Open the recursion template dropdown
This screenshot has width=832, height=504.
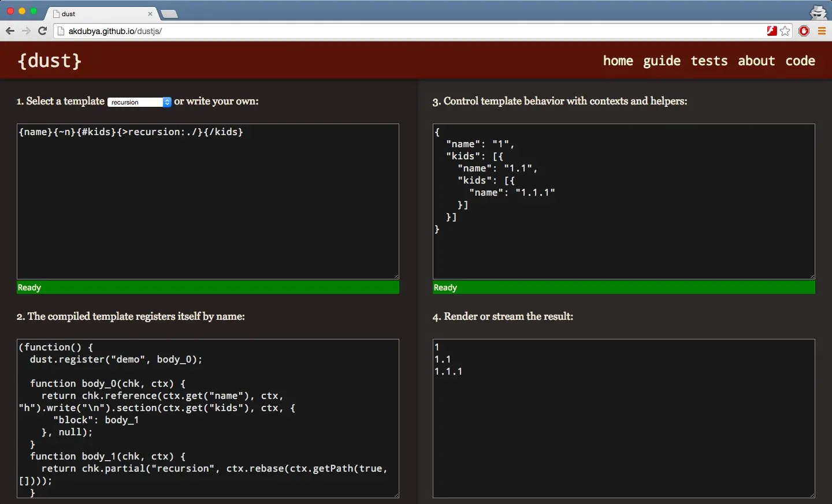click(x=140, y=102)
